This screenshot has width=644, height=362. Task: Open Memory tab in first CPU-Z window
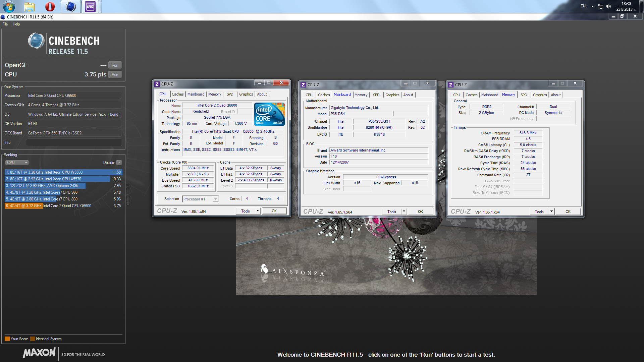215,94
